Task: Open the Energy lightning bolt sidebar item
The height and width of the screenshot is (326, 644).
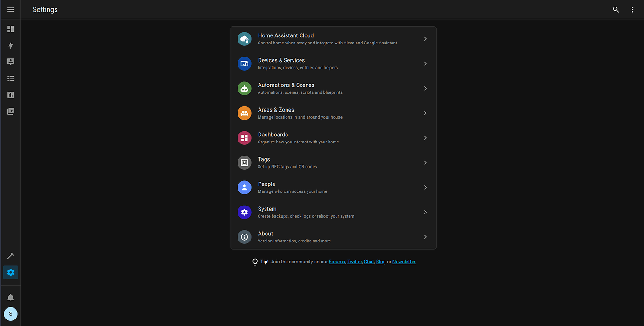Action: coord(11,45)
